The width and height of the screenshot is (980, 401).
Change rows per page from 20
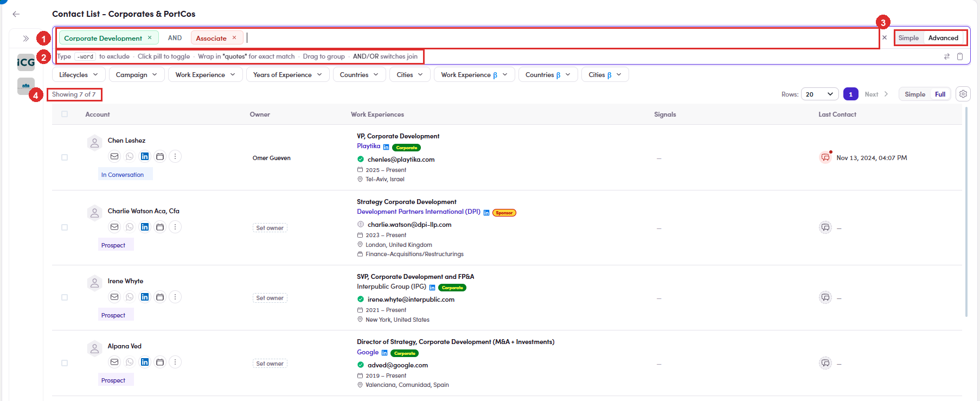tap(819, 94)
